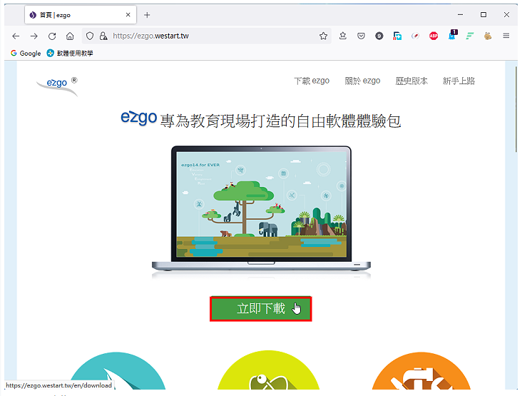This screenshot has height=396, width=532.
Task: Click the laptop ezgo14 illustration
Action: click(261, 208)
